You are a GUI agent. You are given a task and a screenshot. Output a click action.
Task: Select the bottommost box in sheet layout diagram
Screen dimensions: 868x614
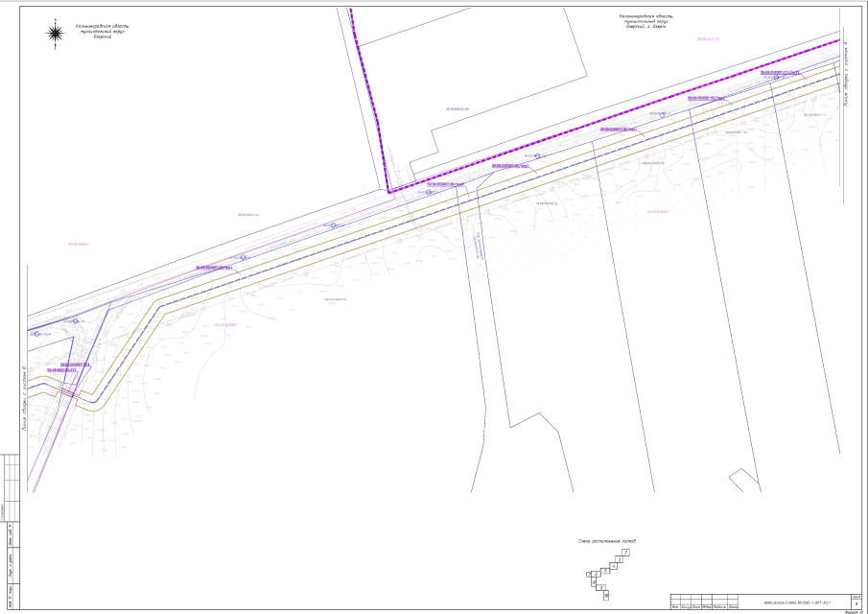coord(606,596)
